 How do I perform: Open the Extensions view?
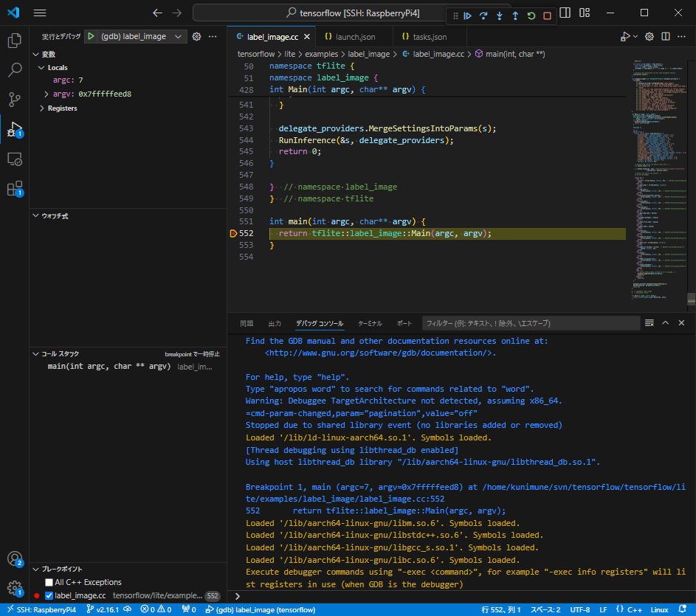coord(15,189)
